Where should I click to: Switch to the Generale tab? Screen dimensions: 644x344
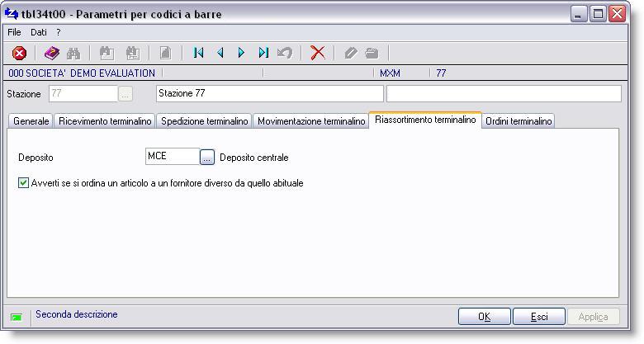pyautogui.click(x=31, y=121)
